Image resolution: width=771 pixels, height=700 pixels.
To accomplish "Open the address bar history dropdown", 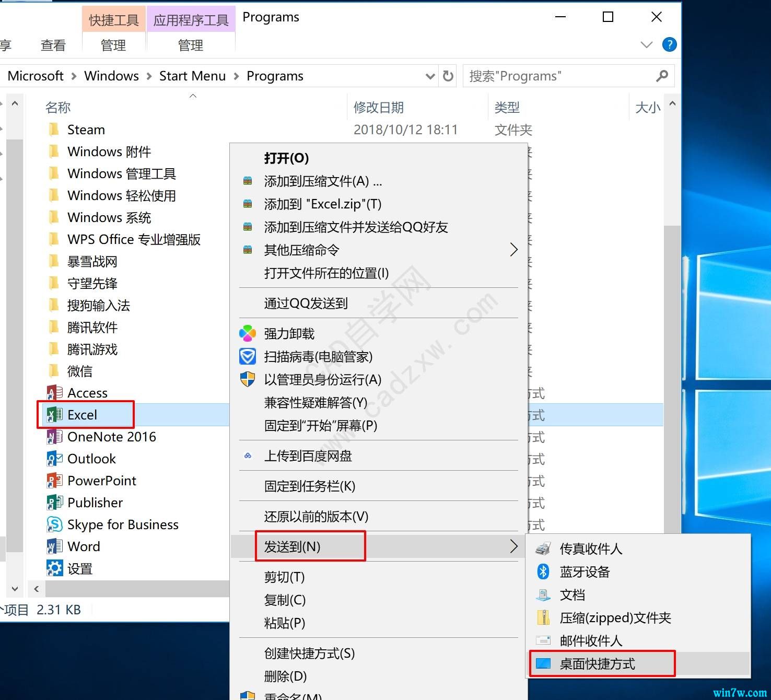I will coord(430,76).
